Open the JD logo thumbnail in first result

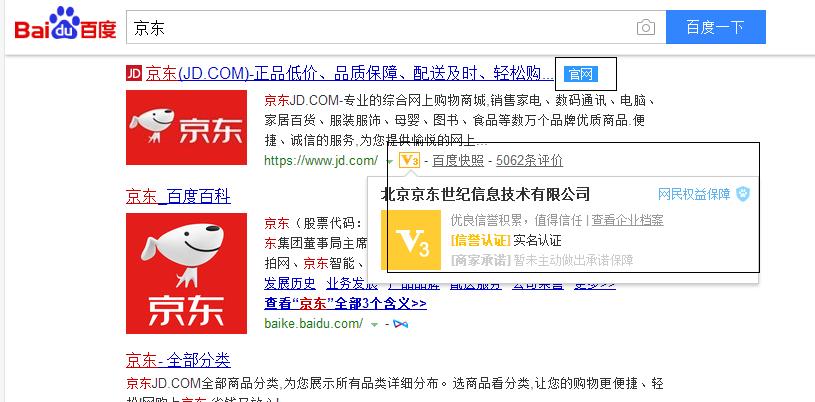coord(186,127)
